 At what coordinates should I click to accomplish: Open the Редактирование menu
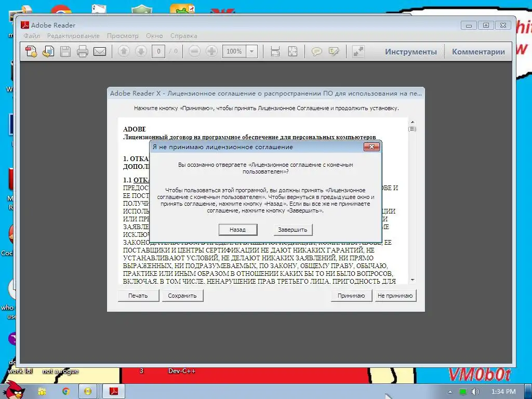[73, 36]
